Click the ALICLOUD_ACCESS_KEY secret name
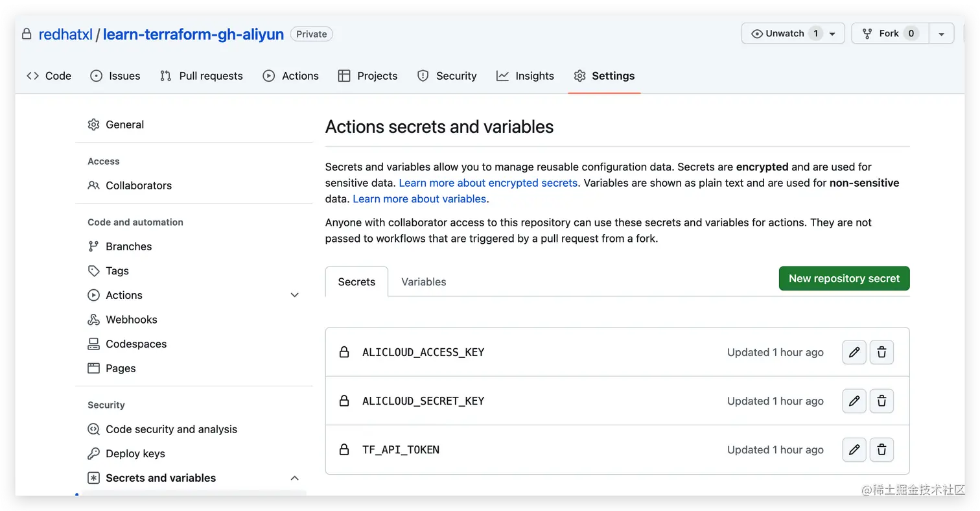Screen dimensions: 980x511 423,352
